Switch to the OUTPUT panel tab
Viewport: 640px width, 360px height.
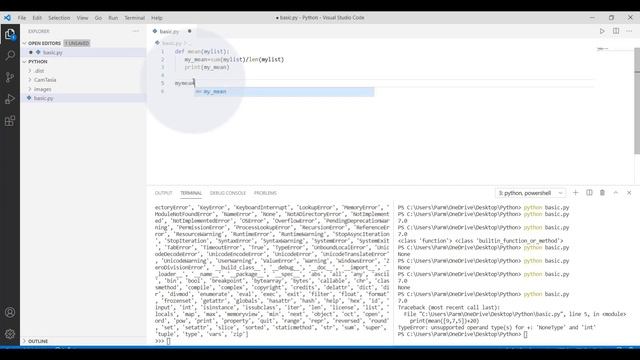tap(163, 193)
